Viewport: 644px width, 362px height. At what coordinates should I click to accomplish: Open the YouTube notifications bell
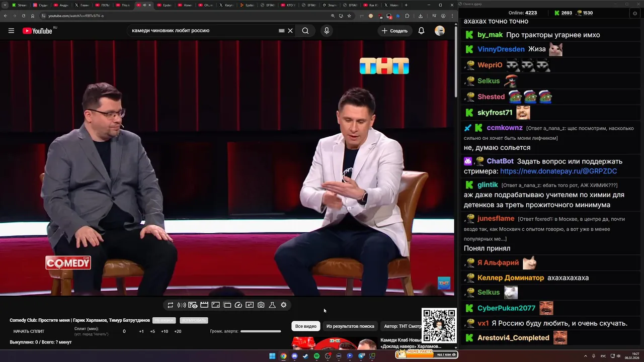click(422, 31)
